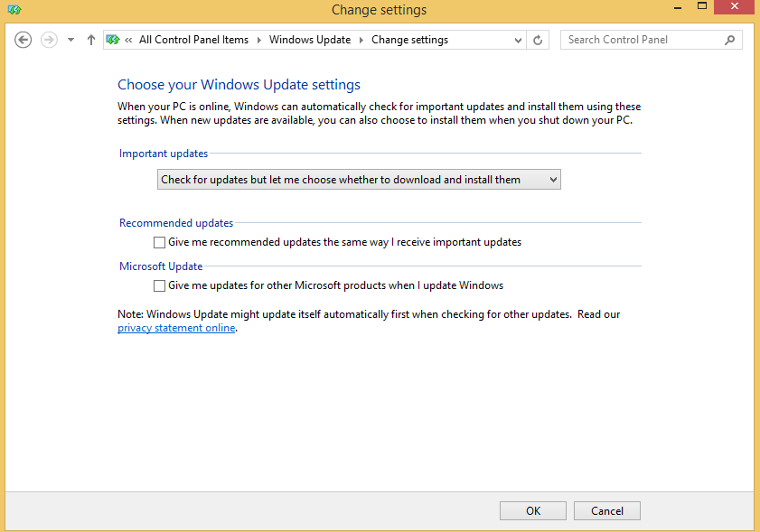Click the forward navigation arrow
This screenshot has height=532, width=760.
point(49,40)
